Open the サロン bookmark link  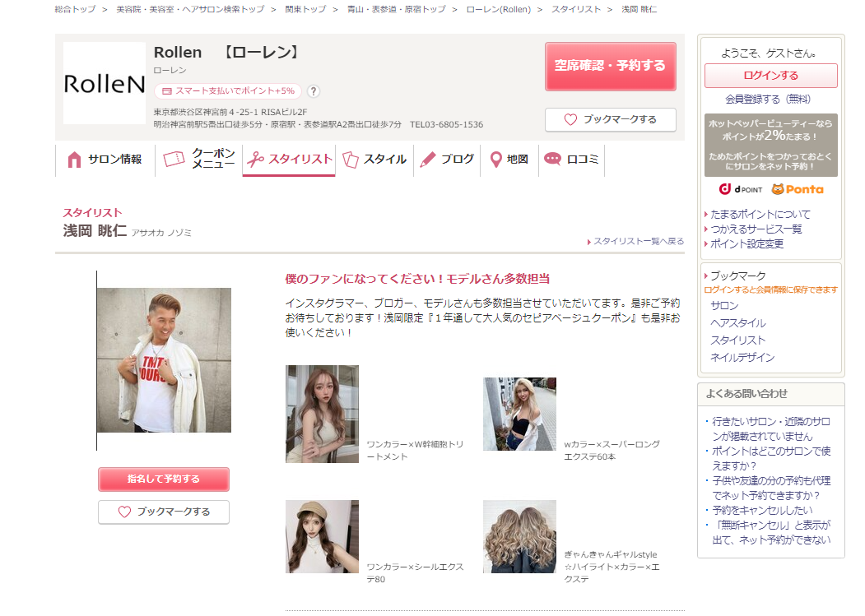pos(723,306)
